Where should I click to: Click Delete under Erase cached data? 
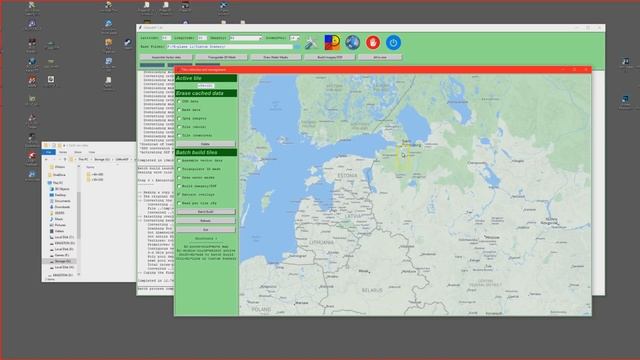(x=205, y=144)
